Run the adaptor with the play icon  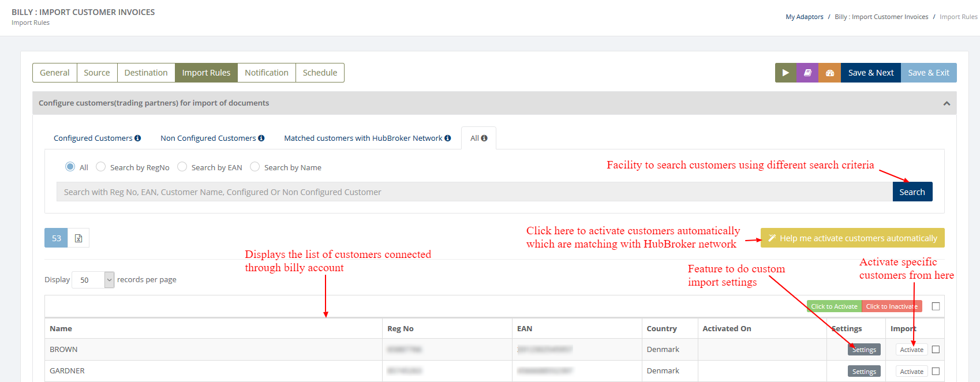coord(786,73)
